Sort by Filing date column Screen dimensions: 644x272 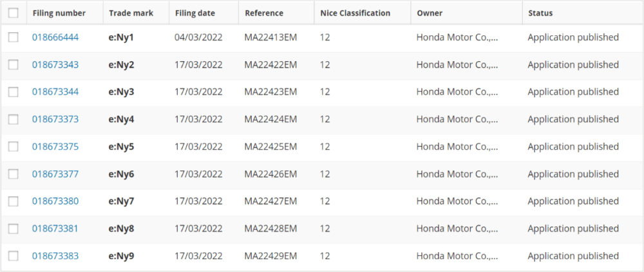(194, 13)
